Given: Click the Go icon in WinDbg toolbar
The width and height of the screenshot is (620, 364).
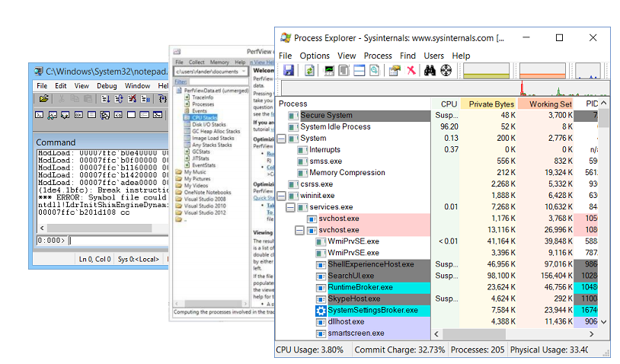Looking at the screenshot, I should point(106,98).
